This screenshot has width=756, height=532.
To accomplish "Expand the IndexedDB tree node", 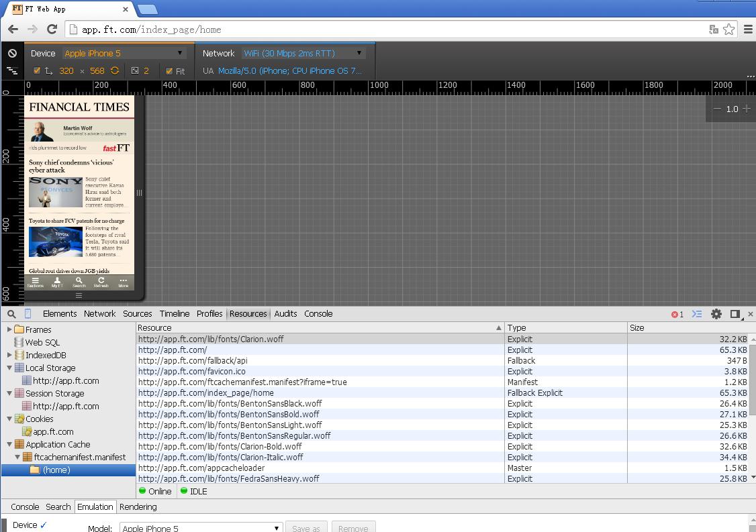I will 9,355.
